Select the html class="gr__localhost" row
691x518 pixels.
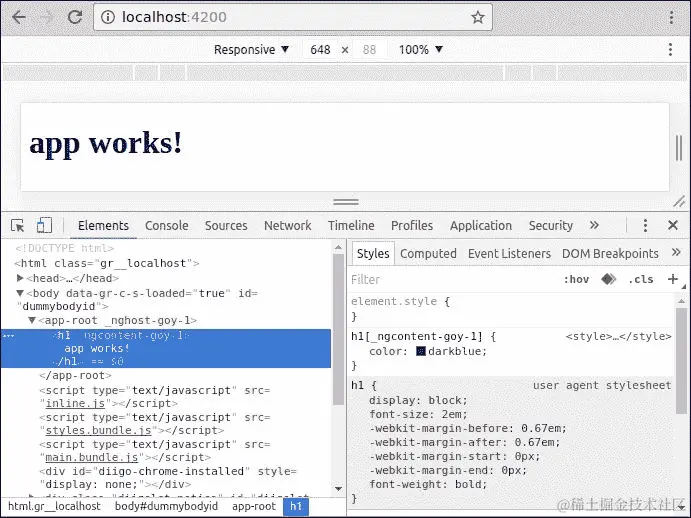[x=107, y=263]
